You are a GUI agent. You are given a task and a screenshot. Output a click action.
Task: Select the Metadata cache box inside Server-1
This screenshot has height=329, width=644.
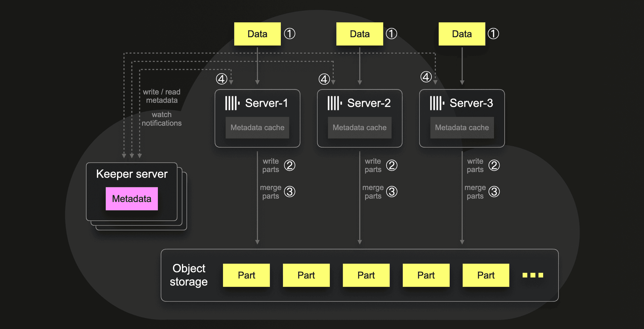[x=257, y=128]
